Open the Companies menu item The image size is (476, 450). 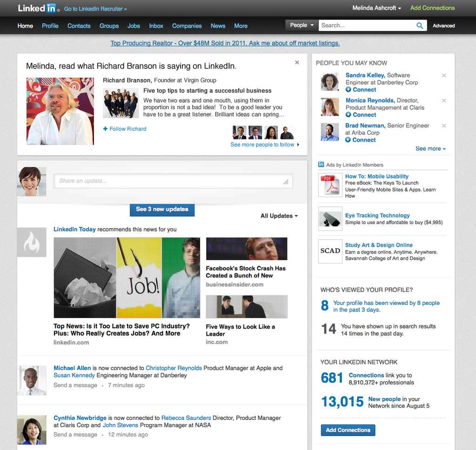(x=187, y=26)
